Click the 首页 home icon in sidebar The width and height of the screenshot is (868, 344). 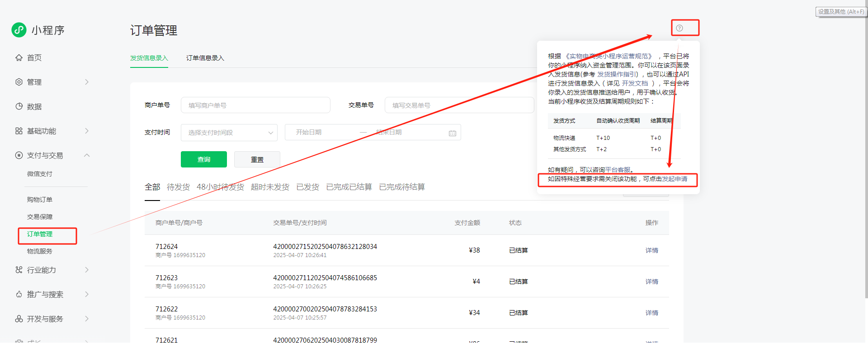pos(19,57)
